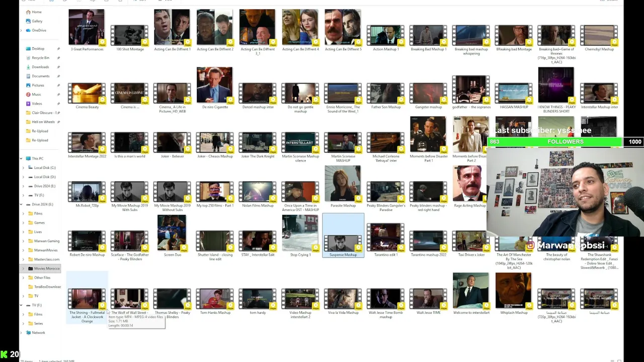644x362 pixels.
Task: Click the Joker The Dark Knight file name
Action: [258, 156]
